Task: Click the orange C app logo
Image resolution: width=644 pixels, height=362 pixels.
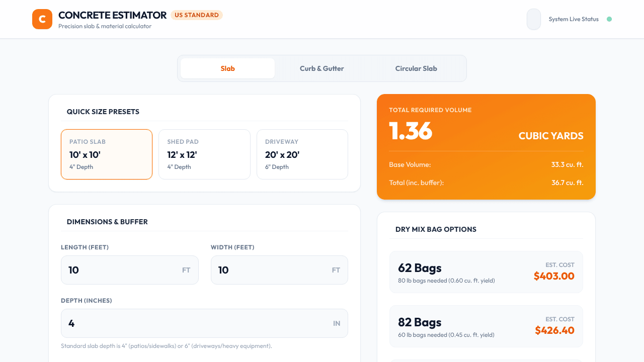Action: click(x=42, y=19)
